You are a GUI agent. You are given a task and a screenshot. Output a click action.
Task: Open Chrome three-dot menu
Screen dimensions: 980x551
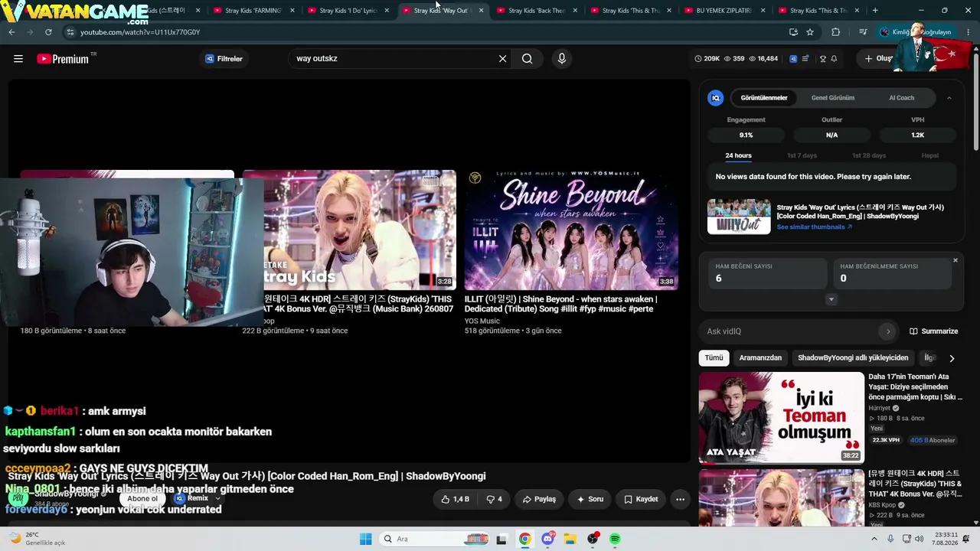click(x=968, y=32)
